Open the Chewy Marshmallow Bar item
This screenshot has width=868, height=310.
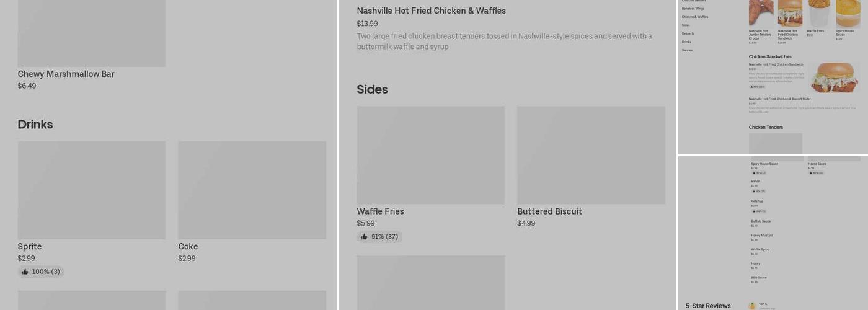tap(66, 74)
